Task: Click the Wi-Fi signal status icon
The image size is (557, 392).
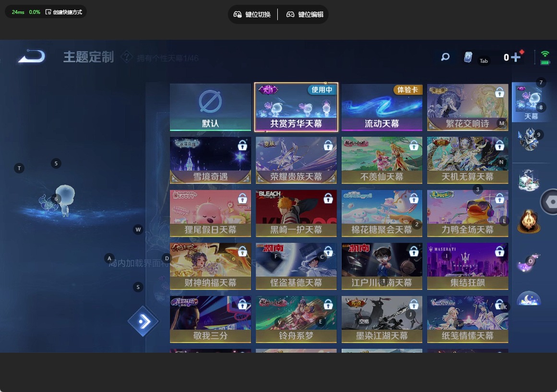Action: pyautogui.click(x=545, y=54)
